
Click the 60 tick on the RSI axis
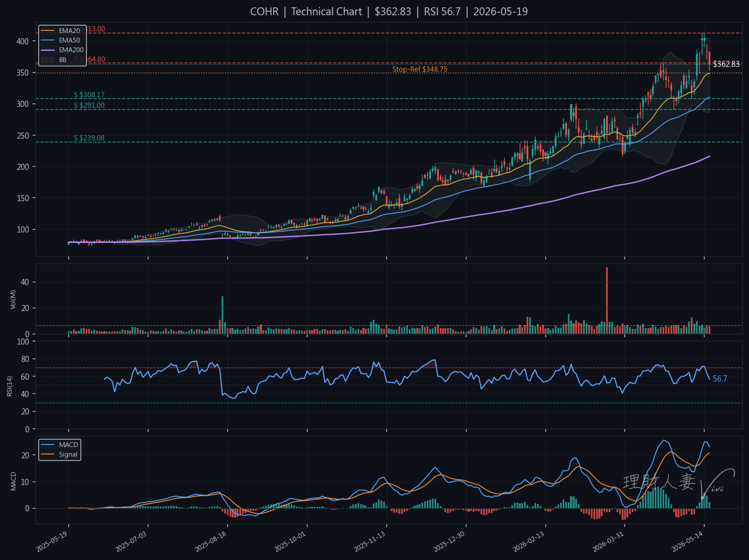pyautogui.click(x=25, y=377)
